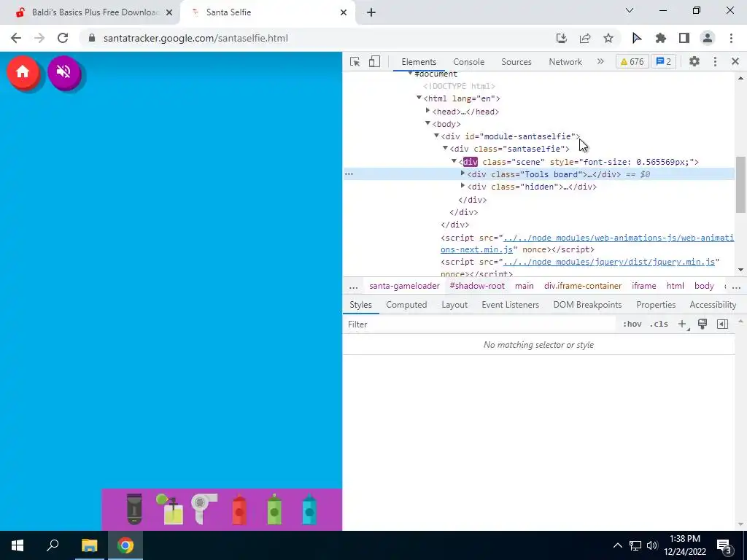
Task: Toggle the device toolbar icon
Action: pos(374,61)
